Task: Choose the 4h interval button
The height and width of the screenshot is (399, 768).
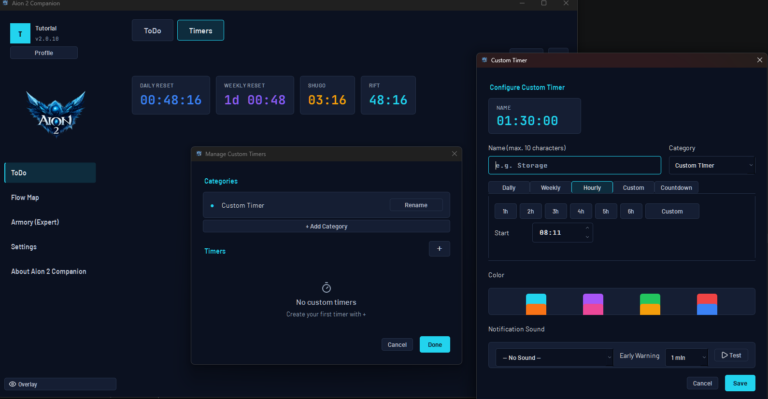Action: [580, 211]
